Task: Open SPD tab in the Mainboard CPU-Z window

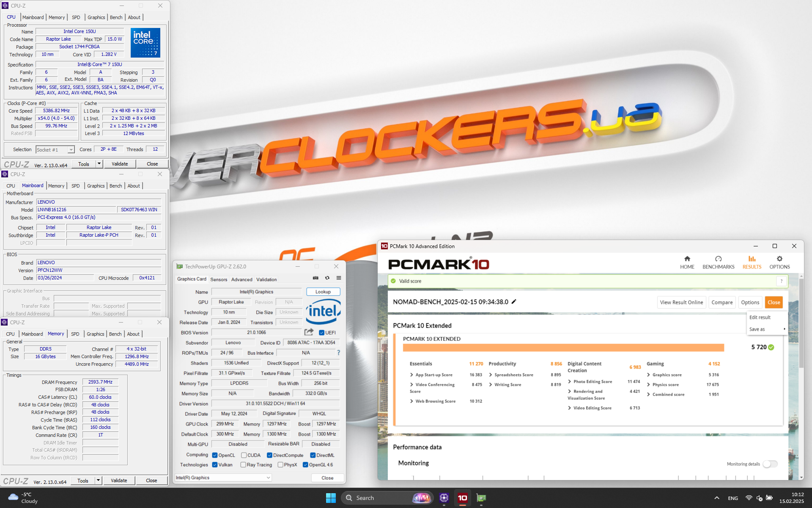Action: 76,186
